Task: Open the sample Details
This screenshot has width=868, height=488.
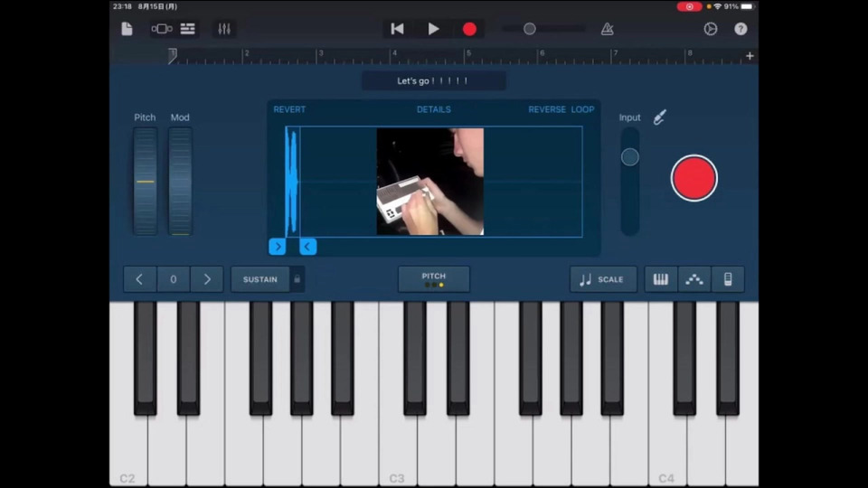Action: click(433, 109)
